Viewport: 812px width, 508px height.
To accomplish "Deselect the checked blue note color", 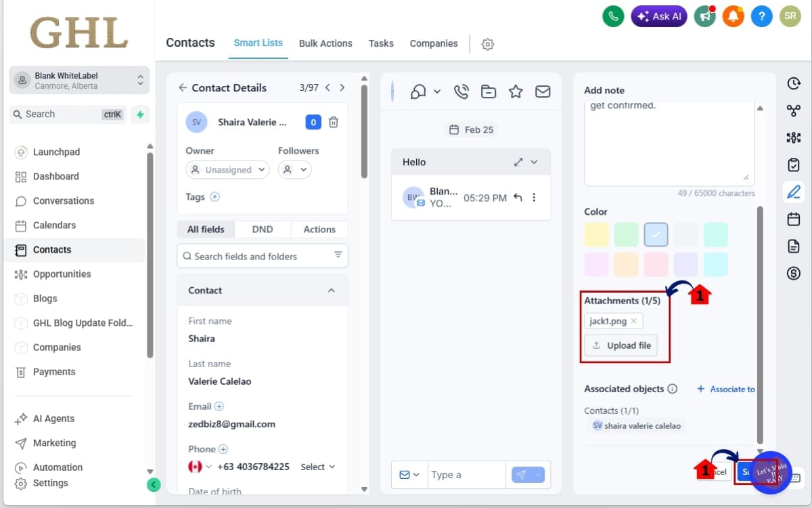I will [656, 234].
